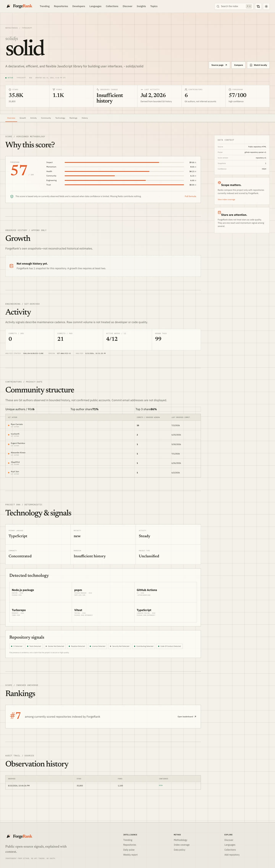The image size is (275, 868).
Task: Focus the Search the index field
Action: point(234,6)
